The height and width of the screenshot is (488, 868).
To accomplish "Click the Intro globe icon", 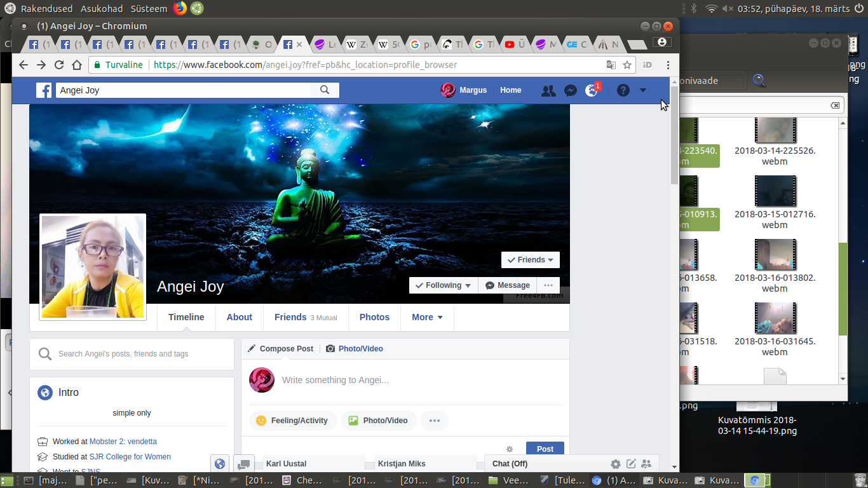I will [45, 393].
